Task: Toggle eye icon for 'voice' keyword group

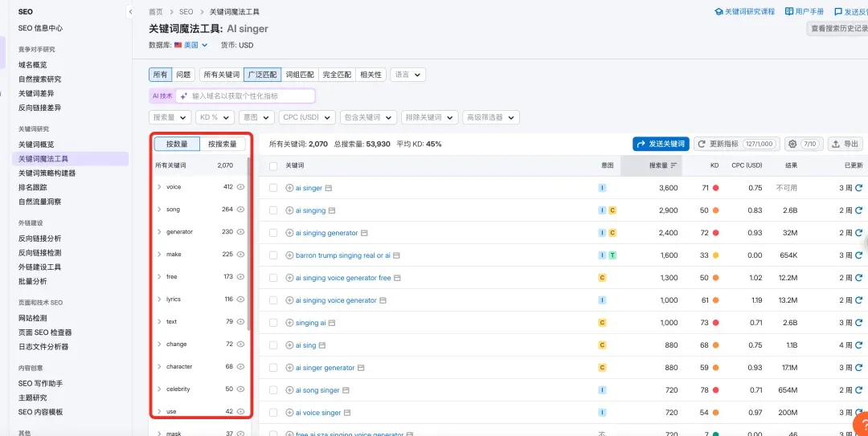Action: (x=240, y=187)
